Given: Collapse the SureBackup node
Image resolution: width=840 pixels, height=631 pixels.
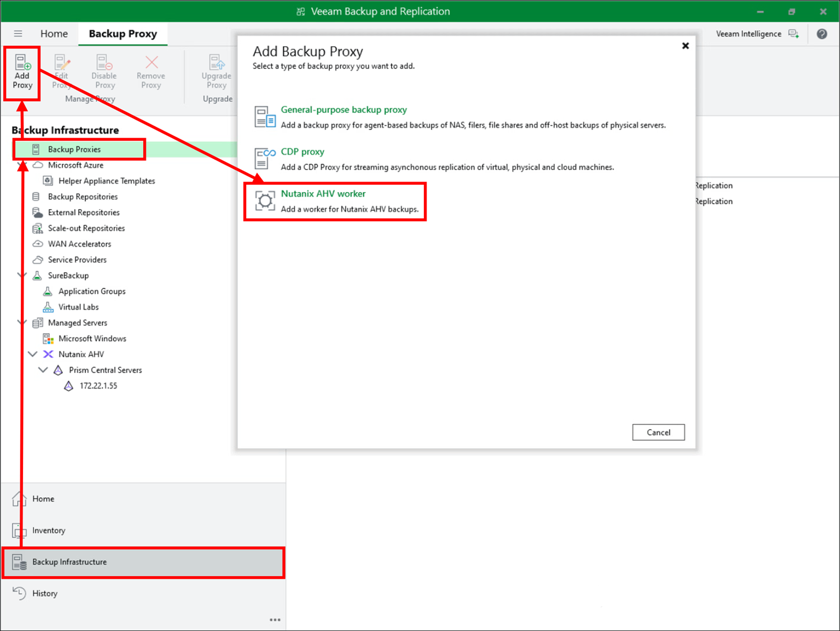Looking at the screenshot, I should click(22, 275).
